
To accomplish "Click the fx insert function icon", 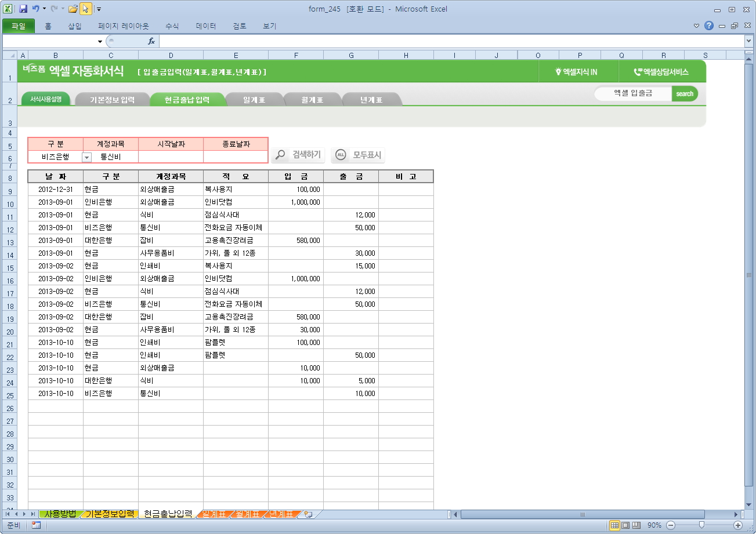I will tap(151, 41).
